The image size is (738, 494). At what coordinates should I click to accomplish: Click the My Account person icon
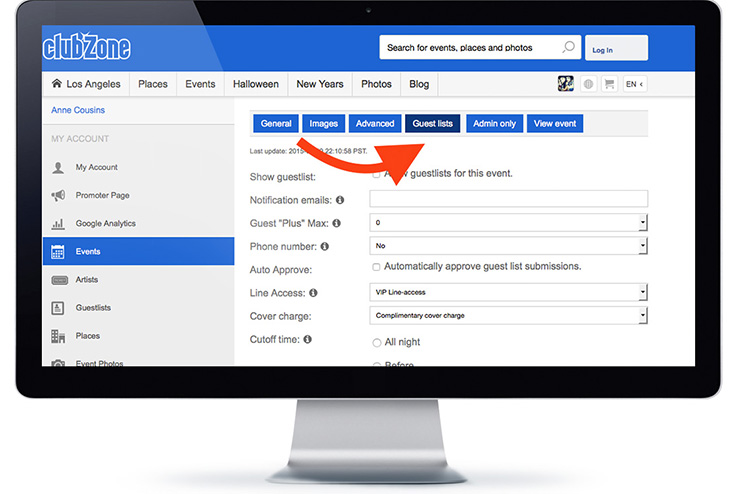[58, 167]
